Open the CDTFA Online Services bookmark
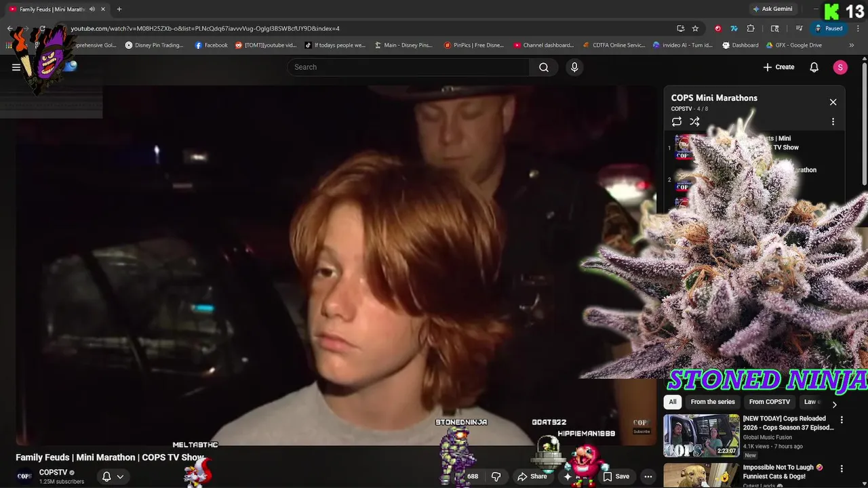The image size is (868, 488). coord(614,45)
